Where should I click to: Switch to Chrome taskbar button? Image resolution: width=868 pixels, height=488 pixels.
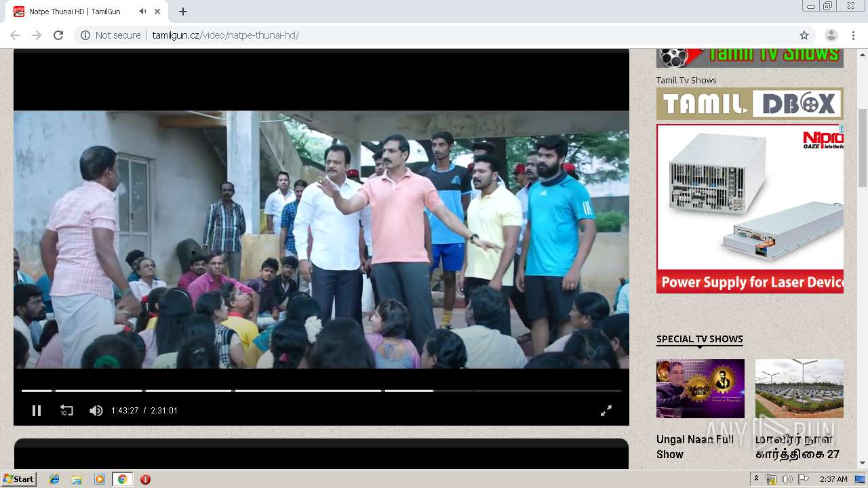point(122,479)
